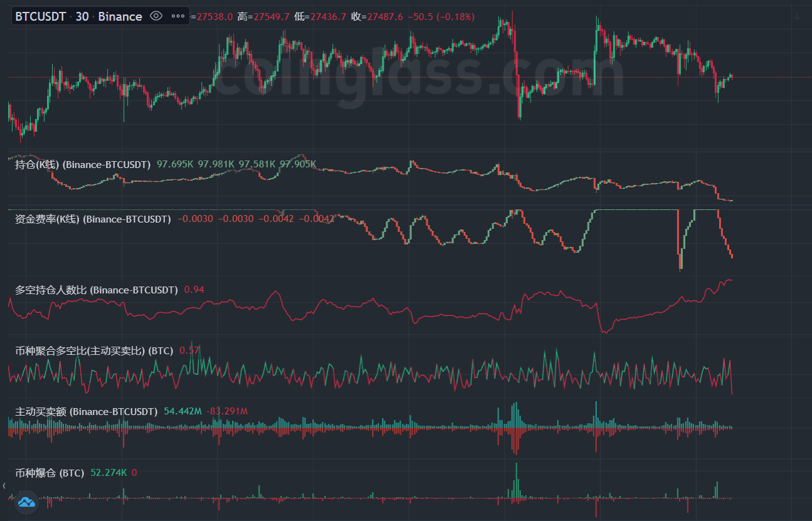The width and height of the screenshot is (812, 521).
Task: Select the 持仓(K线) indicator title
Action: point(83,164)
